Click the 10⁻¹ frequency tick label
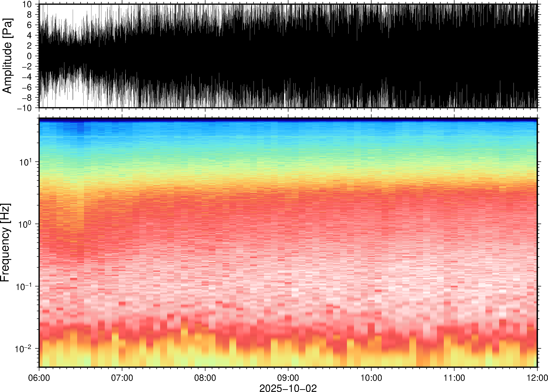Image resolution: width=548 pixels, height=392 pixels. (x=23, y=286)
